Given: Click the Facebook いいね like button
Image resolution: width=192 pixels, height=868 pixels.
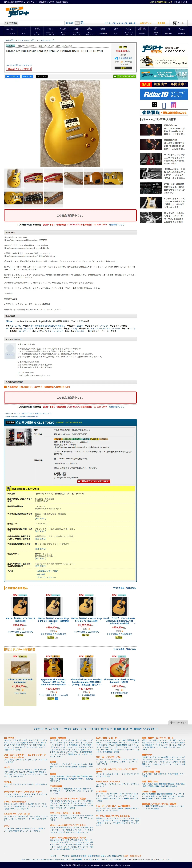Looking at the screenshot, I should coord(12,76).
